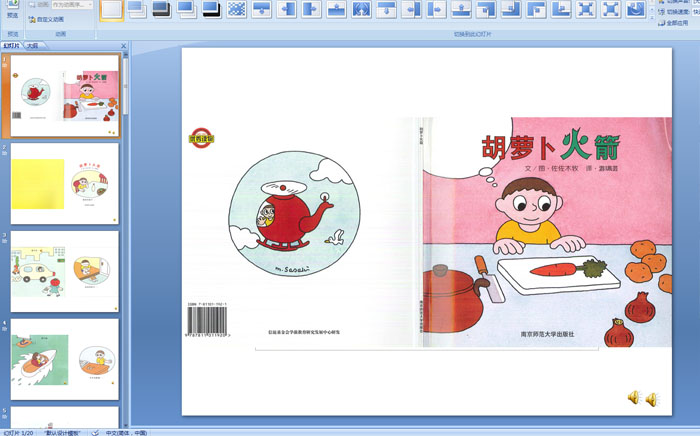Click the left sound speaker icon on slide
Screen dimensions: 700x436
(x=634, y=397)
